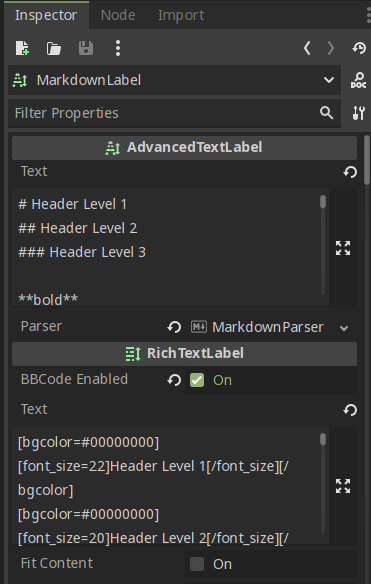Go to previous edited object arrow
The width and height of the screenshot is (371, 584).
[x=307, y=48]
